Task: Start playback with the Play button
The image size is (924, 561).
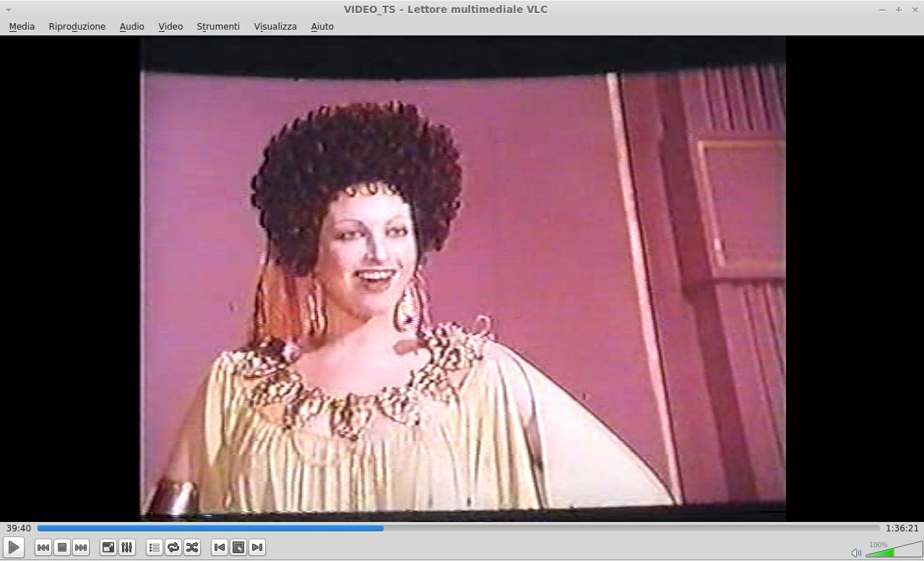Action: [14, 548]
